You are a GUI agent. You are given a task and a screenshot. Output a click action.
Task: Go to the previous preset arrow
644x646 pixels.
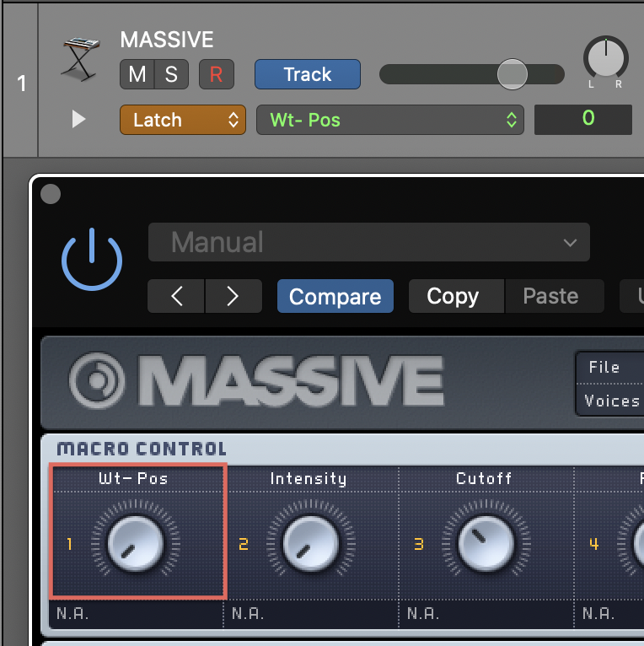point(176,296)
